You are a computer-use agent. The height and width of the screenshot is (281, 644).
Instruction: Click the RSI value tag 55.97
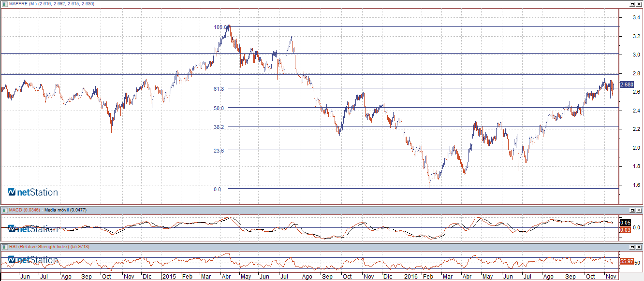[x=626, y=261]
